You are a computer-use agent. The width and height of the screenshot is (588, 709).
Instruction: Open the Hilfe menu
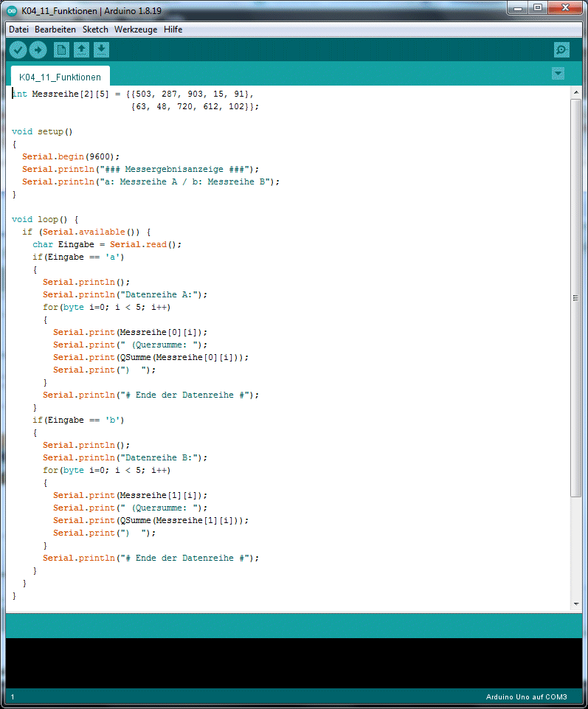(x=173, y=30)
